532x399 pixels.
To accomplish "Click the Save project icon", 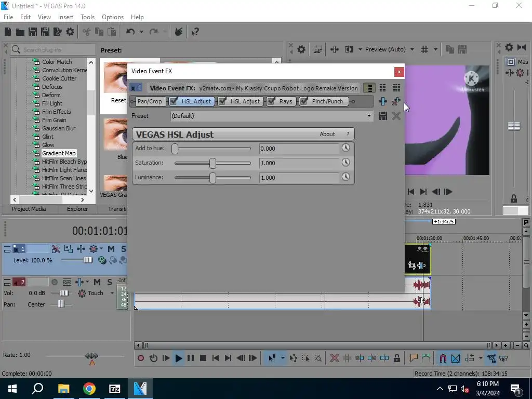I will point(33,32).
